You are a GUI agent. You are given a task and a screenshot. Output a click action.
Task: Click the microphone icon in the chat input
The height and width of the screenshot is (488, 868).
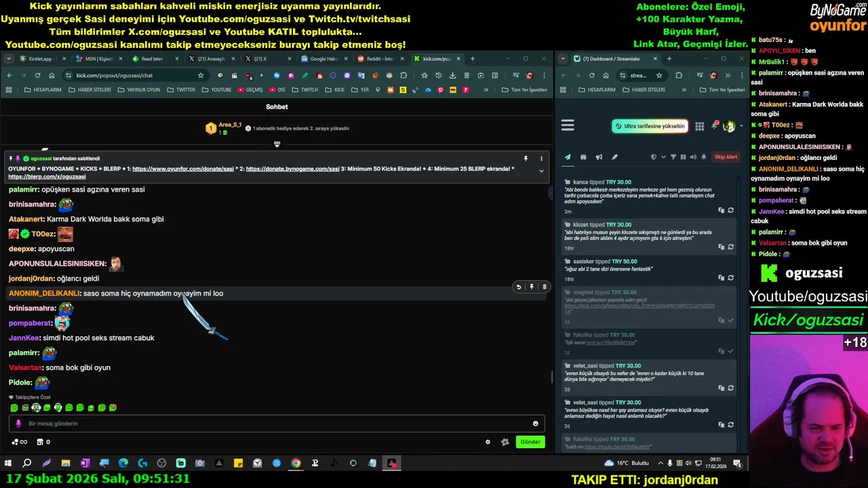(18, 424)
